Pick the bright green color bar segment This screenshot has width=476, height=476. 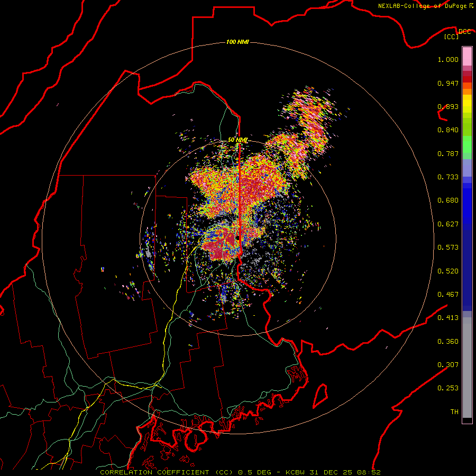[x=467, y=144]
